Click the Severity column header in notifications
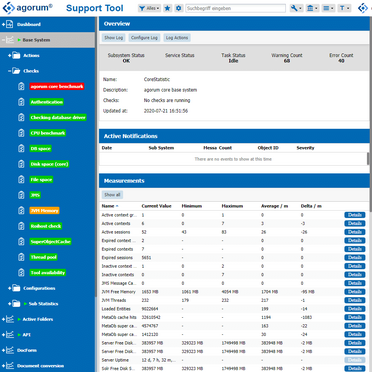 coord(305,148)
